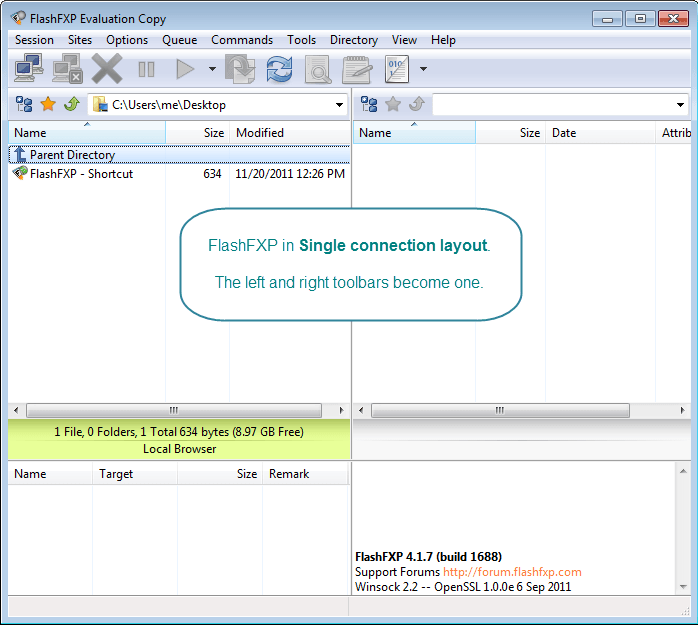The width and height of the screenshot is (698, 625).
Task: Open the Options menu
Action: pos(127,40)
